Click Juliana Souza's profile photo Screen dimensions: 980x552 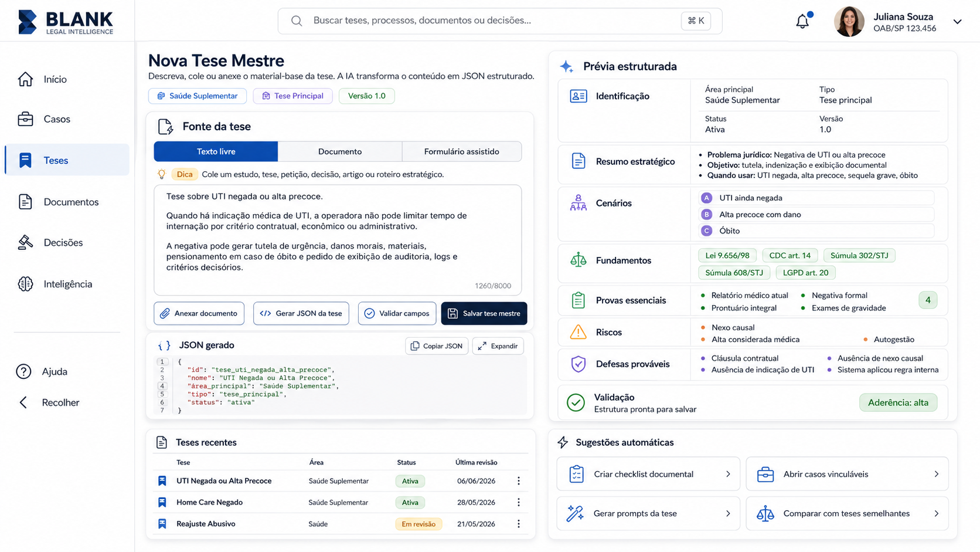[x=849, y=22]
